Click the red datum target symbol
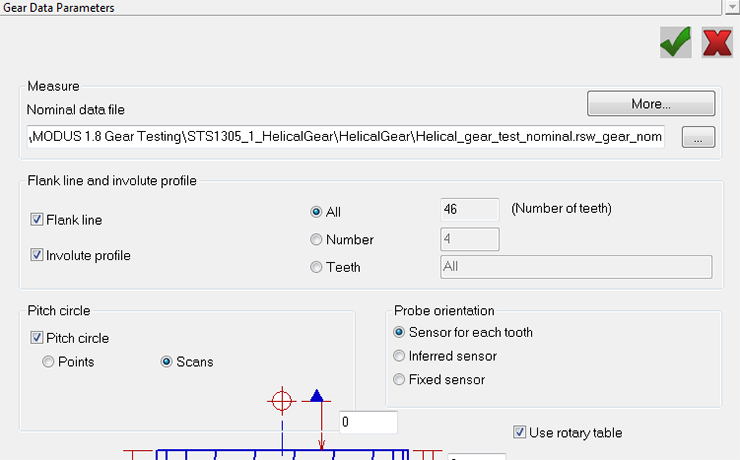 point(282,402)
